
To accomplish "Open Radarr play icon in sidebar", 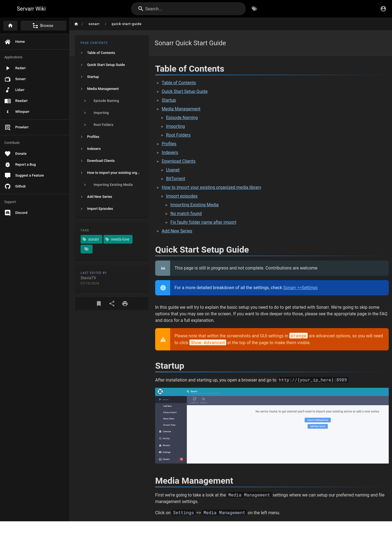I will click(x=8, y=68).
